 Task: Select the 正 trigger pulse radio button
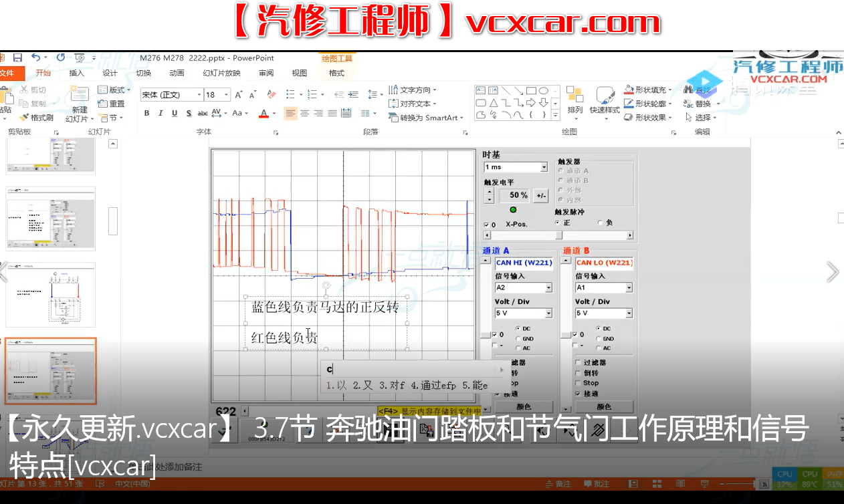point(557,223)
